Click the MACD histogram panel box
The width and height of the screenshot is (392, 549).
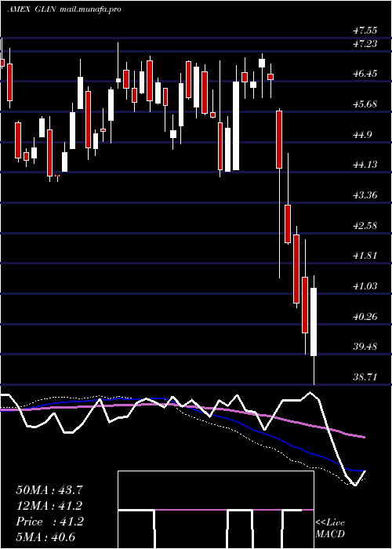click(216, 510)
